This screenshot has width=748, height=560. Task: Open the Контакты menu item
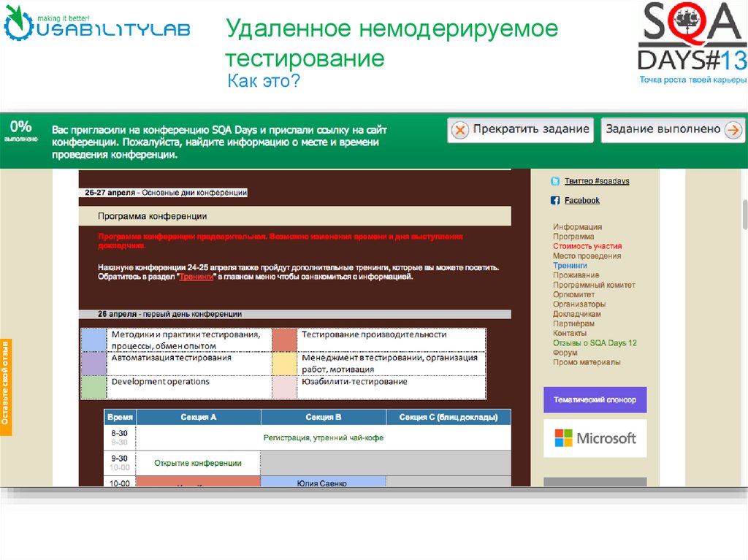(x=570, y=333)
